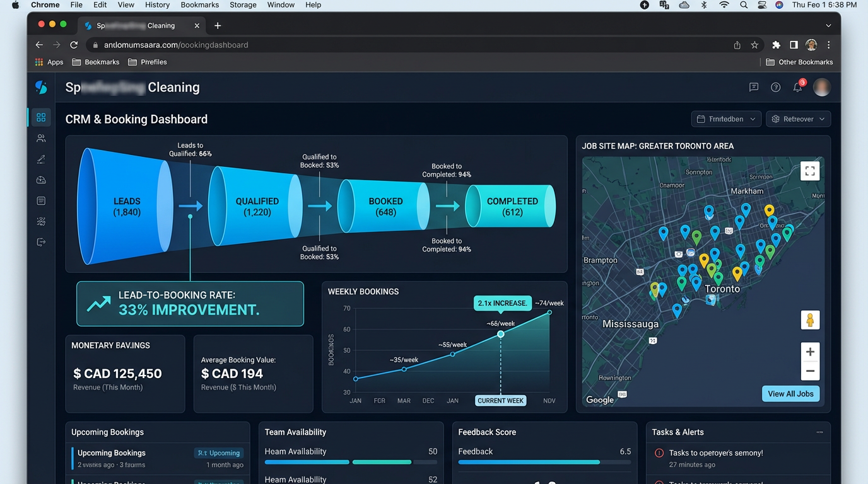
Task: Open the Bluetooth icon in menu bar
Action: pos(704,4)
